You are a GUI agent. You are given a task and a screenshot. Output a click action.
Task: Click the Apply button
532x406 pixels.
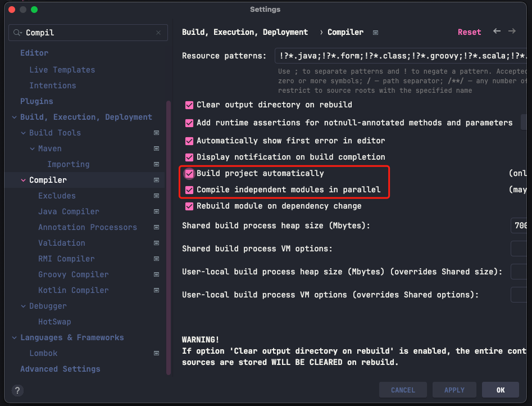point(454,390)
